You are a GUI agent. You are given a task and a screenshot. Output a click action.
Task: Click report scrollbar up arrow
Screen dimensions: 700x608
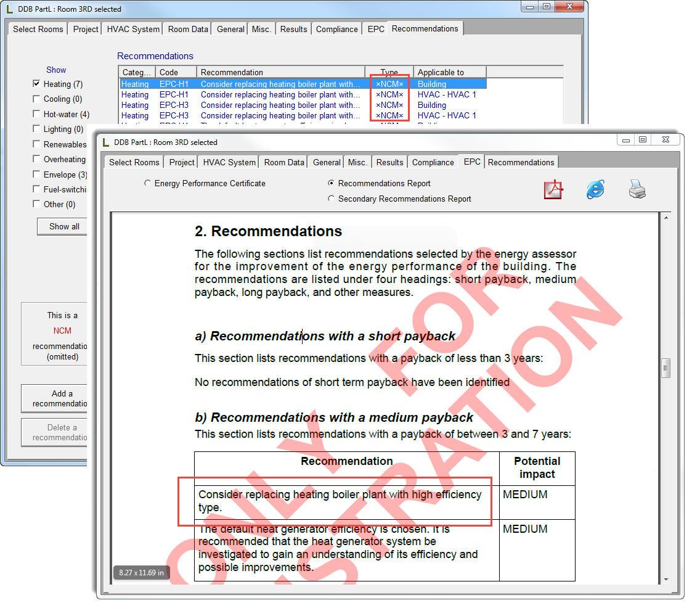coord(665,218)
